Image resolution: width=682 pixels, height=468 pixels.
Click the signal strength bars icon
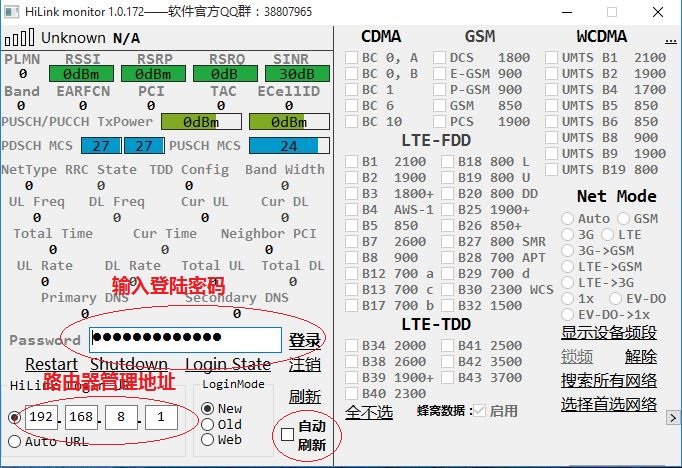tap(20, 38)
